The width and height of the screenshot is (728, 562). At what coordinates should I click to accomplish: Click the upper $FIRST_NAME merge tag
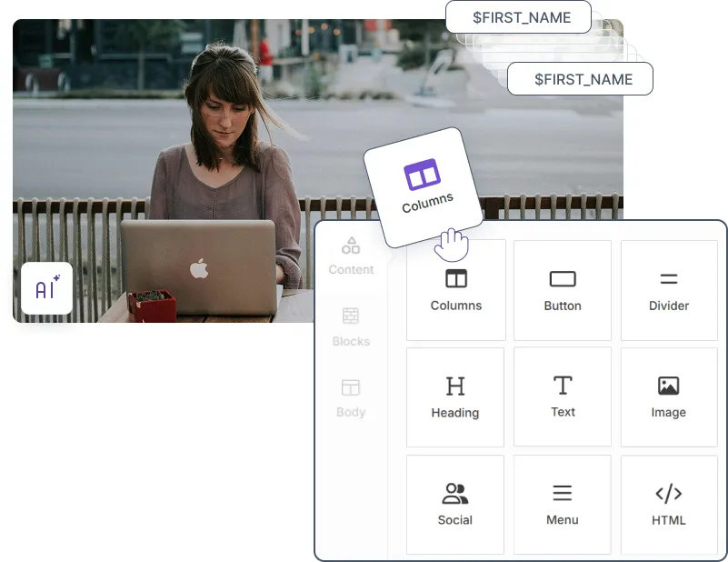tap(521, 17)
